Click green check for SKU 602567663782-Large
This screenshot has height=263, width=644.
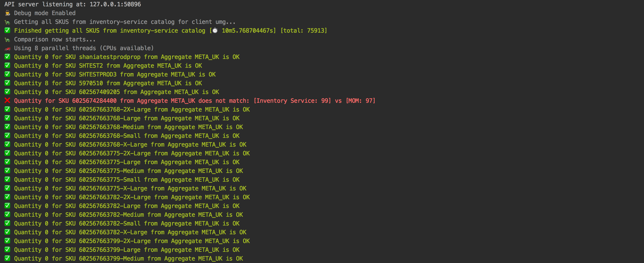tap(8, 206)
